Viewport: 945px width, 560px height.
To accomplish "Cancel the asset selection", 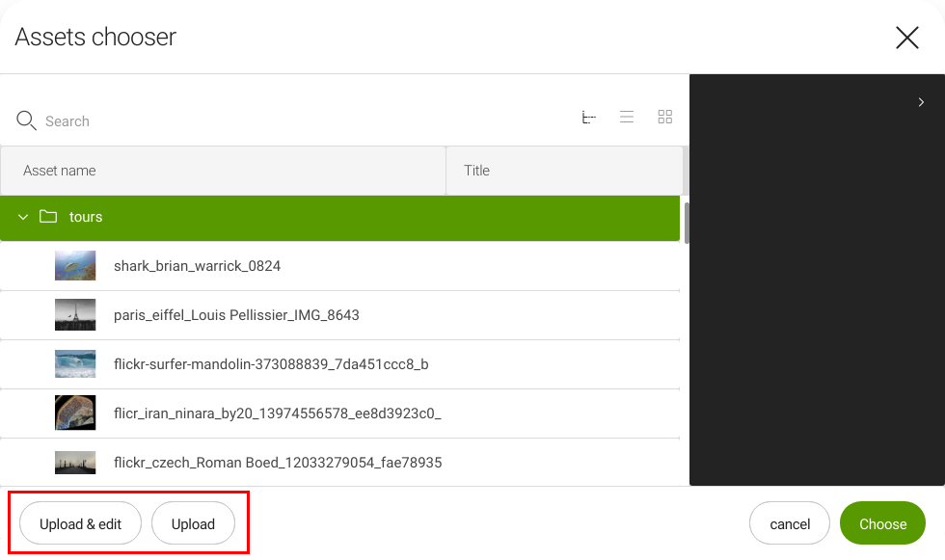I will (x=789, y=523).
